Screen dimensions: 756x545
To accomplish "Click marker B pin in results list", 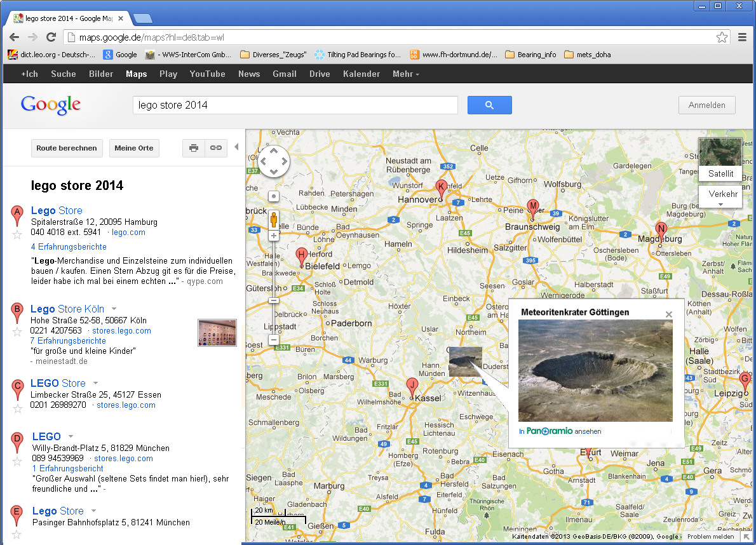I will coord(17,313).
